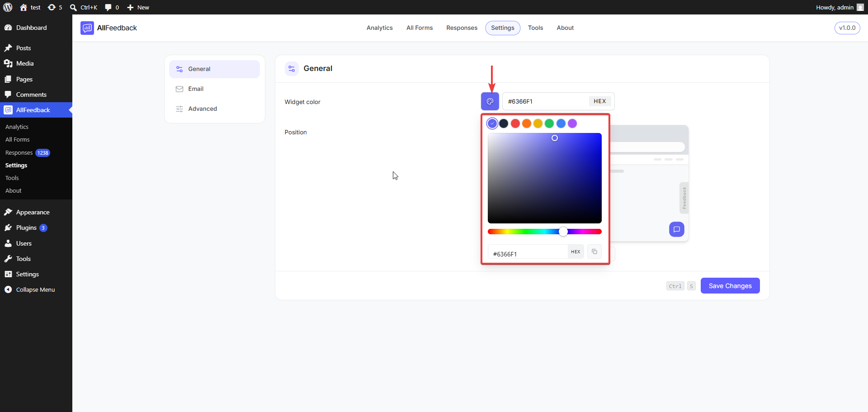Viewport: 868px width, 412px height.
Task: Choose the indigo checked swatch
Action: (x=492, y=123)
